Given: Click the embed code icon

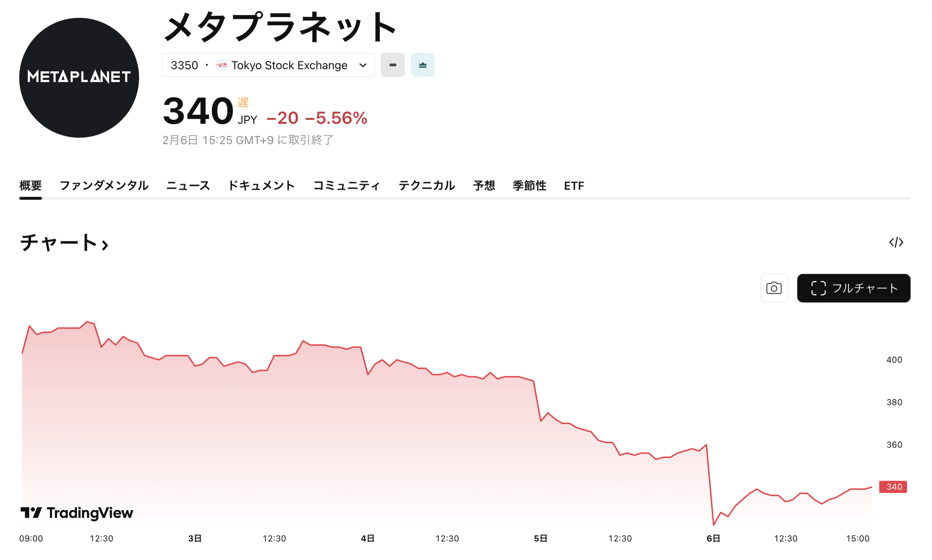Looking at the screenshot, I should coord(896,242).
